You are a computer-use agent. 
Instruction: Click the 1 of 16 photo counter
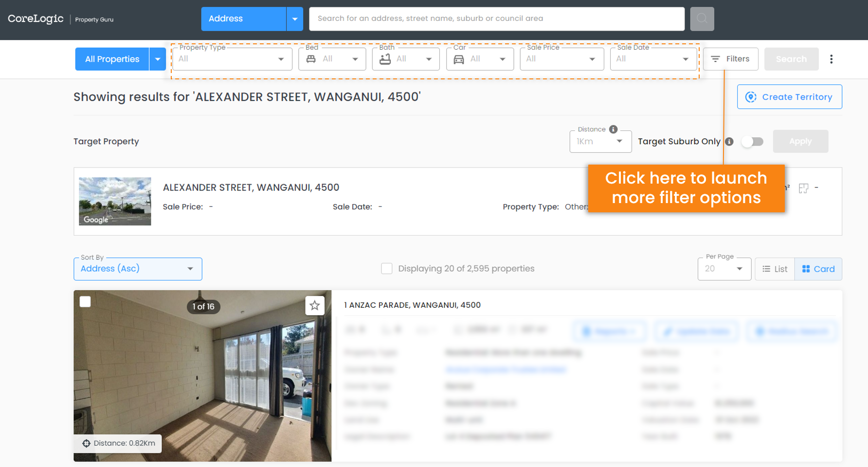pos(203,306)
